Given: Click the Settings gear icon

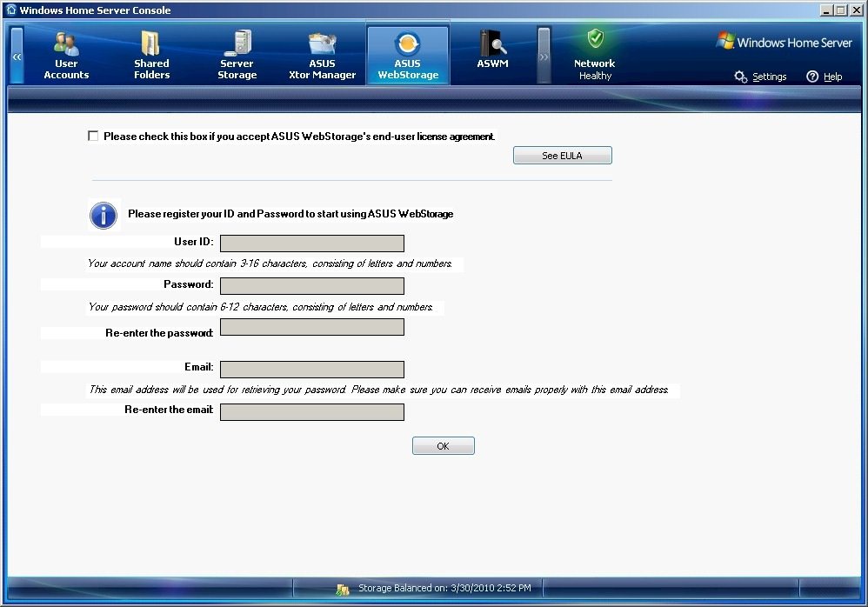Looking at the screenshot, I should click(741, 77).
